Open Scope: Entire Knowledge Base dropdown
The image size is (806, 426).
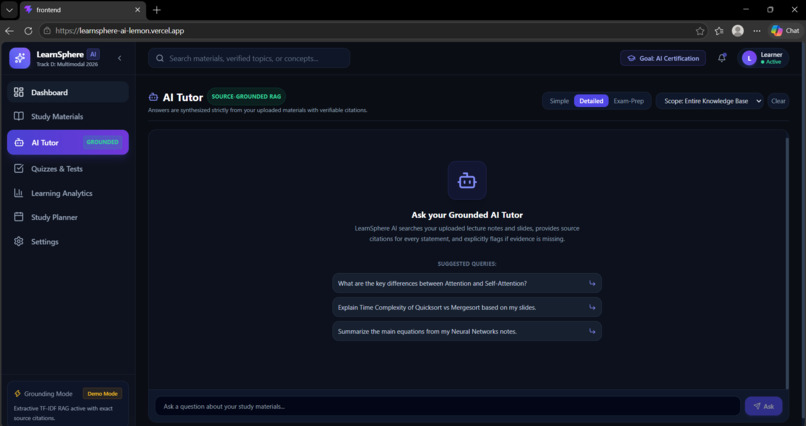point(711,101)
